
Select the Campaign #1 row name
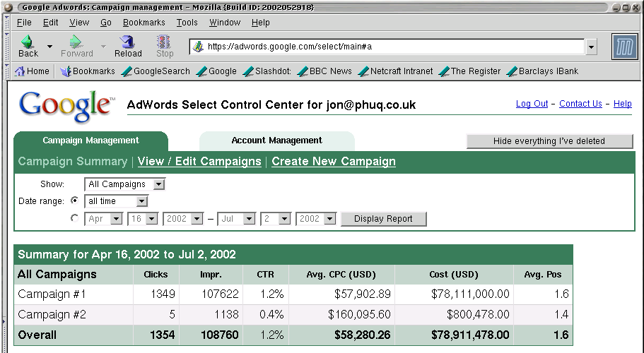pyautogui.click(x=52, y=294)
